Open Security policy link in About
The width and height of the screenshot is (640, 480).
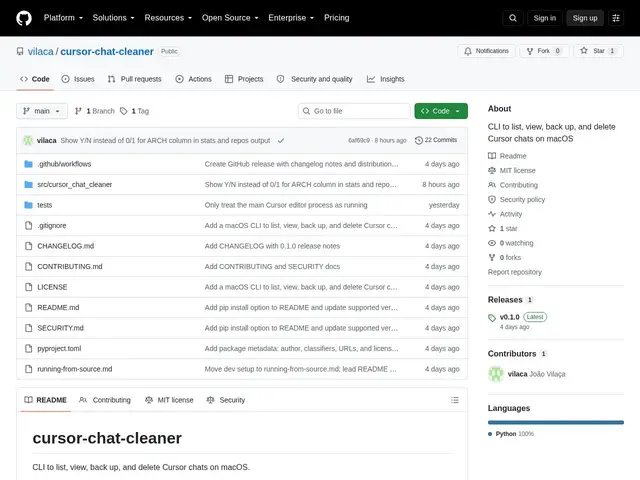point(516,200)
